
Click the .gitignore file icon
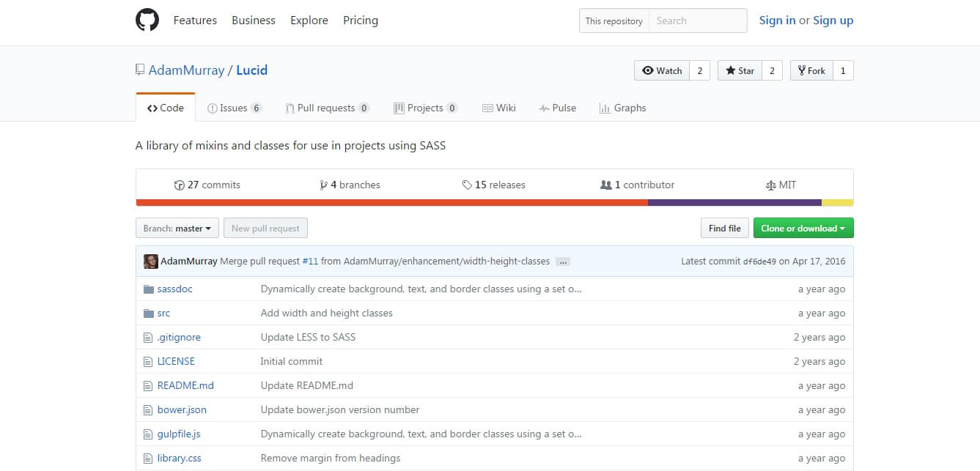[x=148, y=337]
